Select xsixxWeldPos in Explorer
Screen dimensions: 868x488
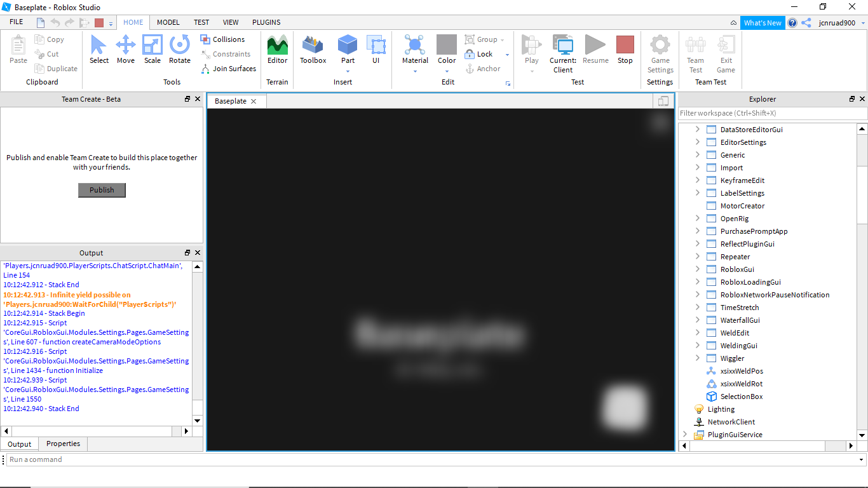[742, 370]
